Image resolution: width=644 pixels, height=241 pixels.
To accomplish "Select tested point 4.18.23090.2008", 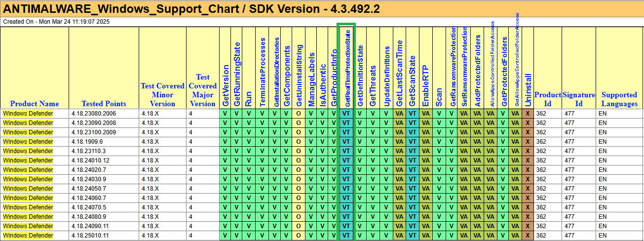I will pos(93,123).
